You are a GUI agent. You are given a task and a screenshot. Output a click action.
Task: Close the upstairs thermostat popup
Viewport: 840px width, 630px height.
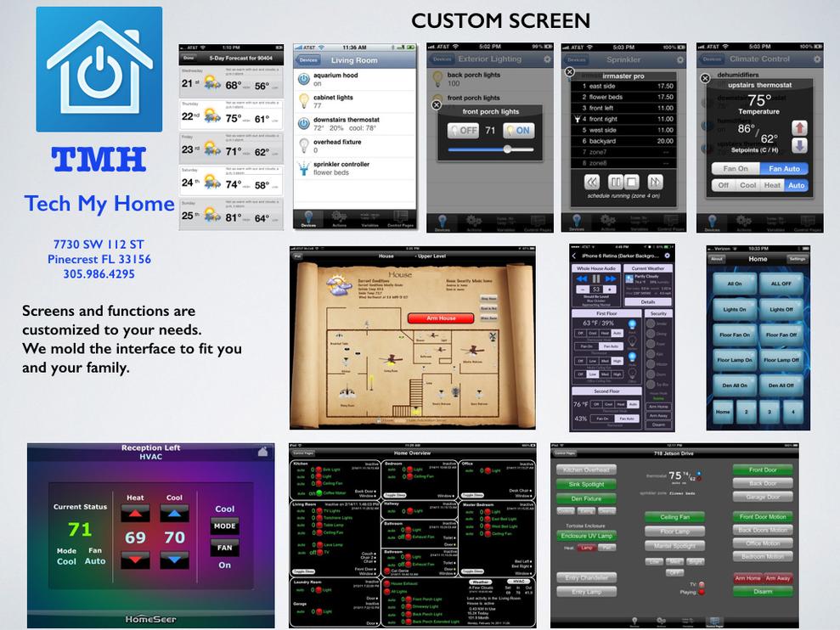706,78
